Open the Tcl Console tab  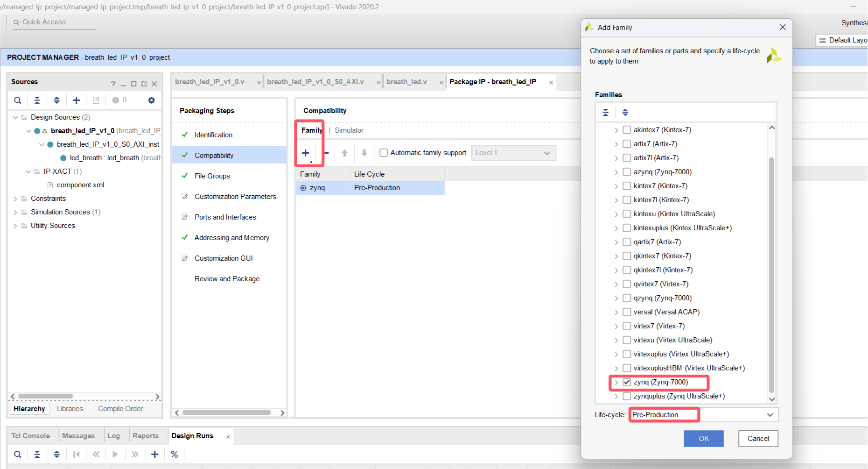30,436
